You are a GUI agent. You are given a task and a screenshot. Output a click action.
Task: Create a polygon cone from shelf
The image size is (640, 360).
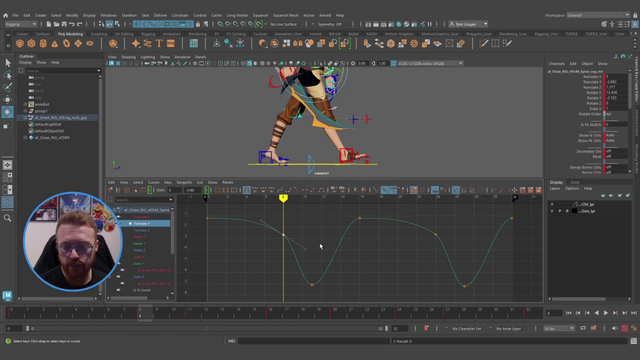[x=55, y=43]
